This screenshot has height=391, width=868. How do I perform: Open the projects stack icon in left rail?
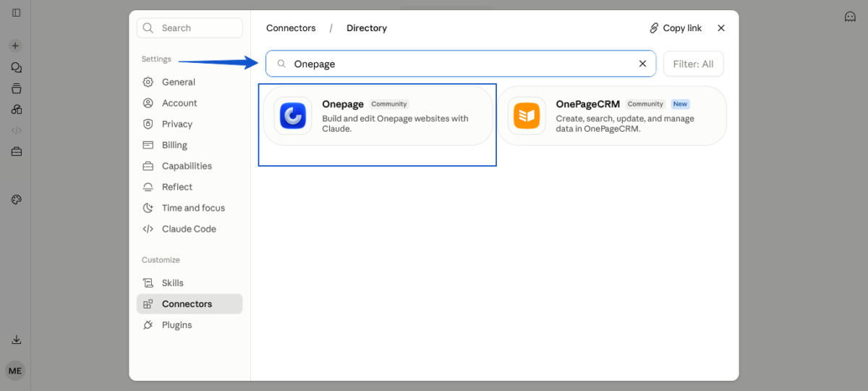pyautogui.click(x=16, y=88)
